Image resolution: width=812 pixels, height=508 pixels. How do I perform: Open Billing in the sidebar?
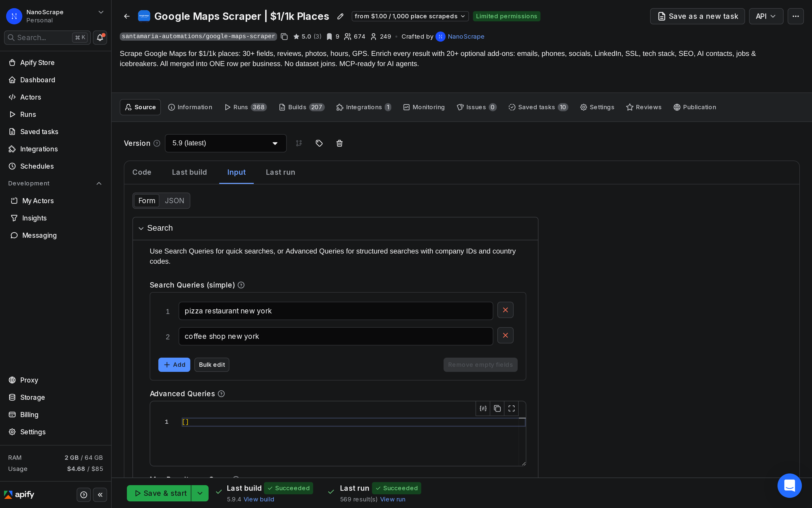[55, 415]
